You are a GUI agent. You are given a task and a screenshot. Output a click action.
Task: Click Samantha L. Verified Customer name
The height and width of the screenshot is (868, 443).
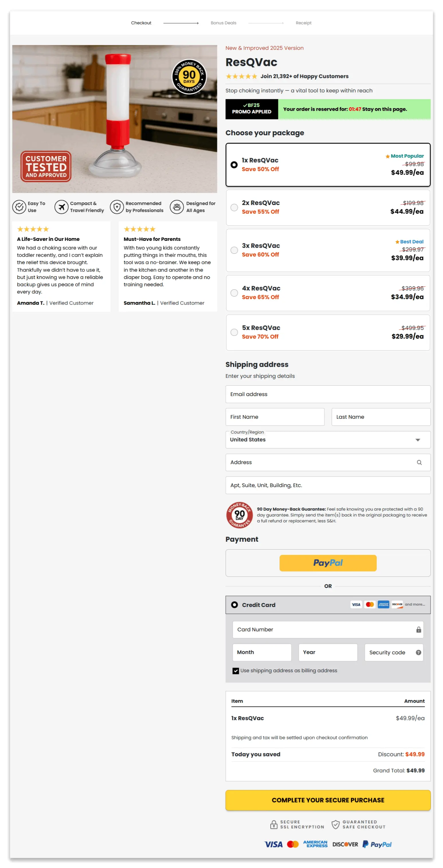164,303
